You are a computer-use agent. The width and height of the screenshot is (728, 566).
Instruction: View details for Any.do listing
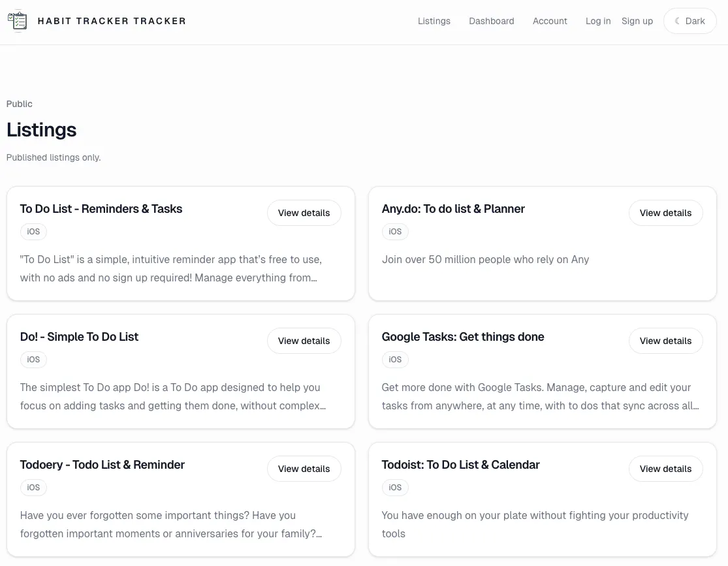665,213
